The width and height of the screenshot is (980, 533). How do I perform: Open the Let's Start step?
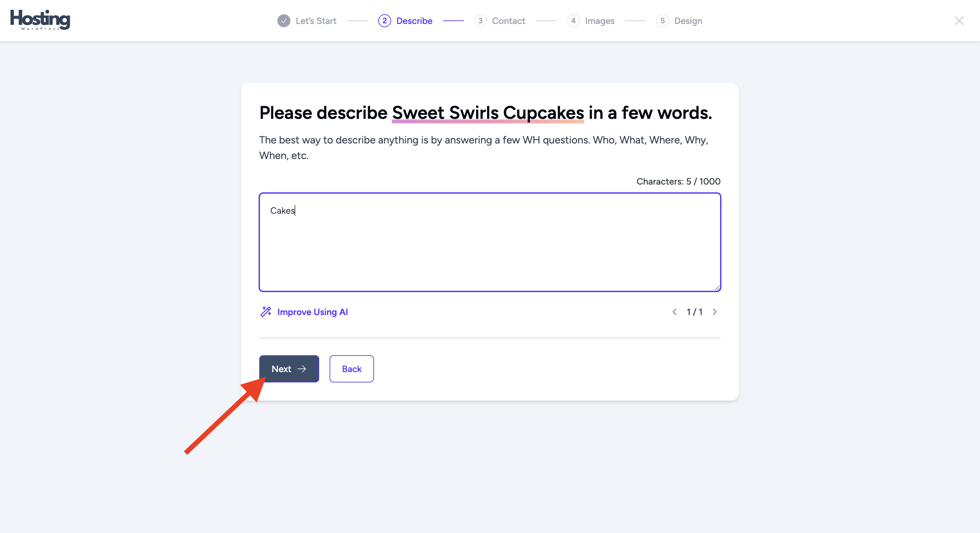pyautogui.click(x=316, y=21)
